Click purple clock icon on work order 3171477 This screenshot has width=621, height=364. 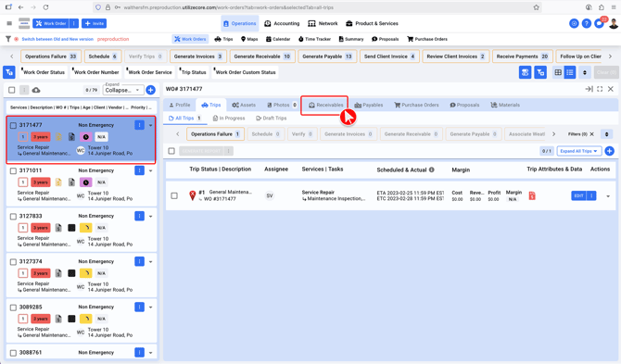86,137
